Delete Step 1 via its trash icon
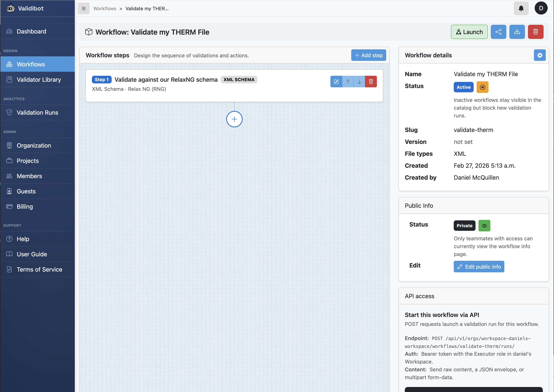This screenshot has width=554, height=392. 371,81
